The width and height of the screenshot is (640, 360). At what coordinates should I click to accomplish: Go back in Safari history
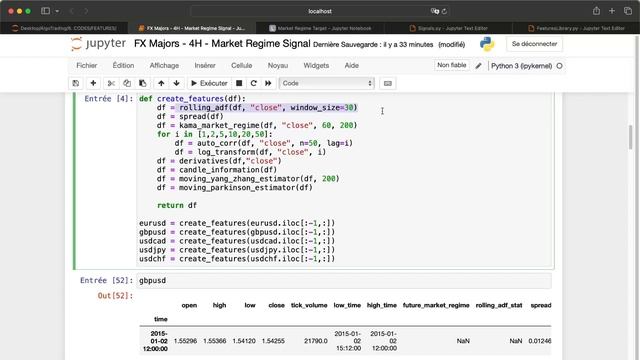pyautogui.click(x=72, y=11)
